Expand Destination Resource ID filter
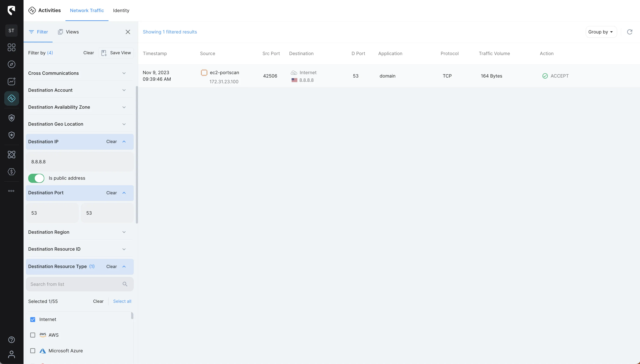This screenshot has height=364, width=640. 124,249
